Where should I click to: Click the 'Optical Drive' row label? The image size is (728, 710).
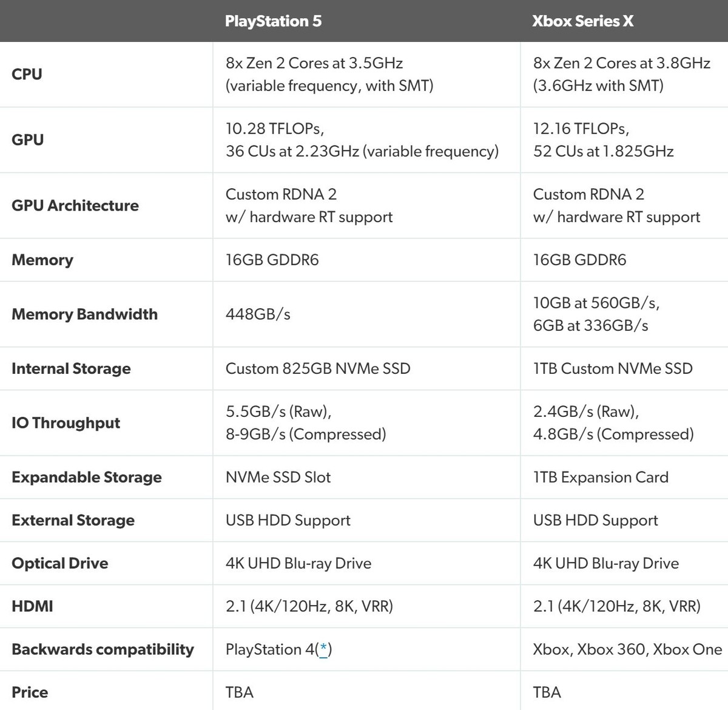pos(60,563)
